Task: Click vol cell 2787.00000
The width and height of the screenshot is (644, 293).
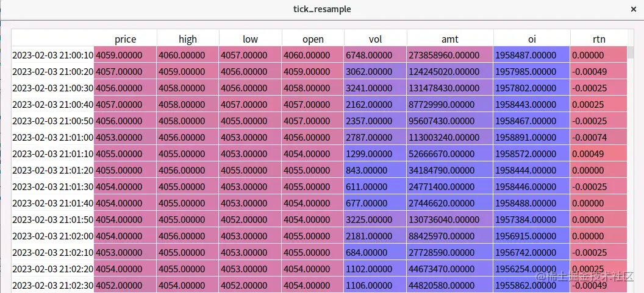Action: [376, 137]
